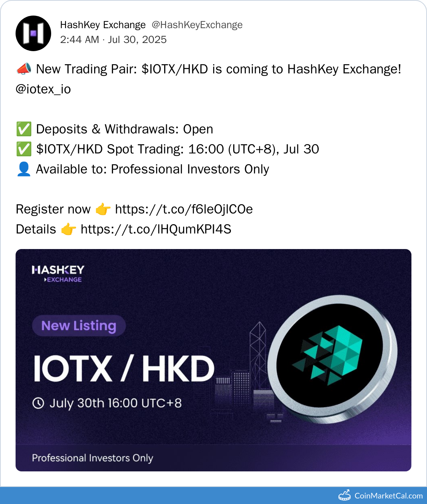Open the @HashKeyExchange handle link
Image resolution: width=427 pixels, height=504 pixels.
197,25
